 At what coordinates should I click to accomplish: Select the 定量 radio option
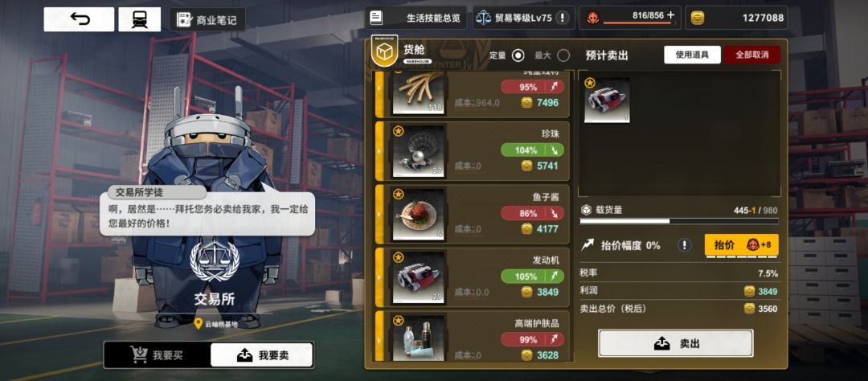(518, 55)
